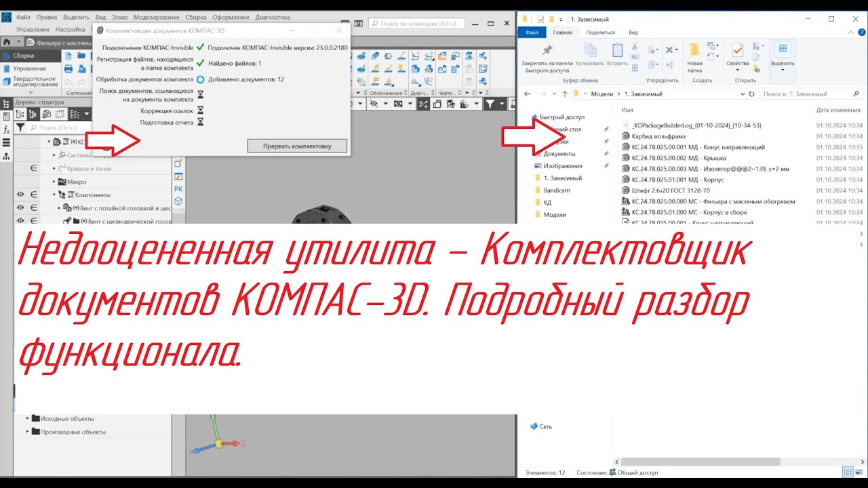This screenshot has height=488, width=868.
Task: Open the Эскиз menu in KOMPAS
Action: coord(120,17)
